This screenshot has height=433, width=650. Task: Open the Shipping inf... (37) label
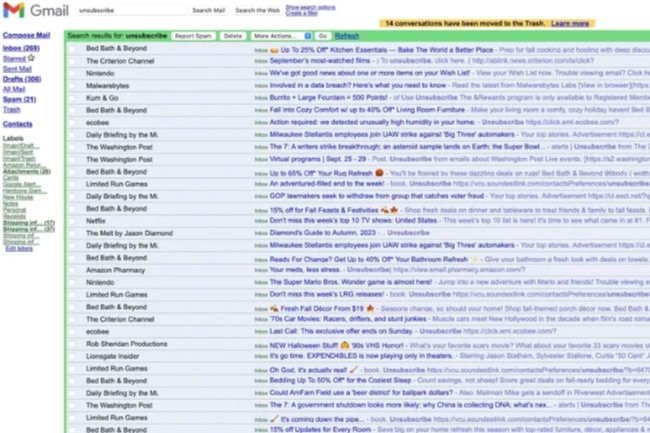[29, 229]
